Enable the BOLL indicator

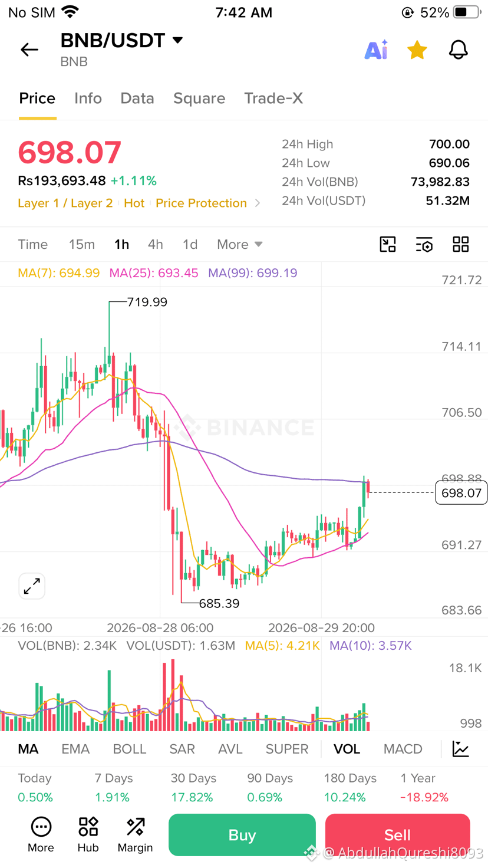pyautogui.click(x=130, y=749)
